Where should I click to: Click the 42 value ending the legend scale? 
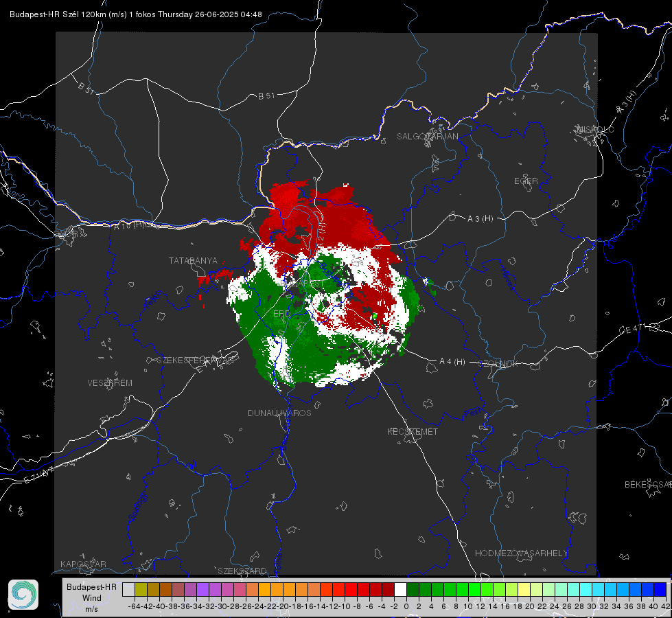(666, 606)
